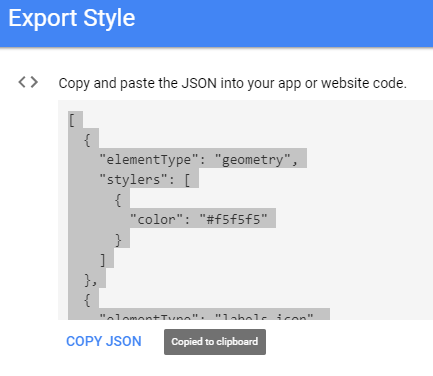Click the "Copied to clipboard" tooltip

coord(215,342)
